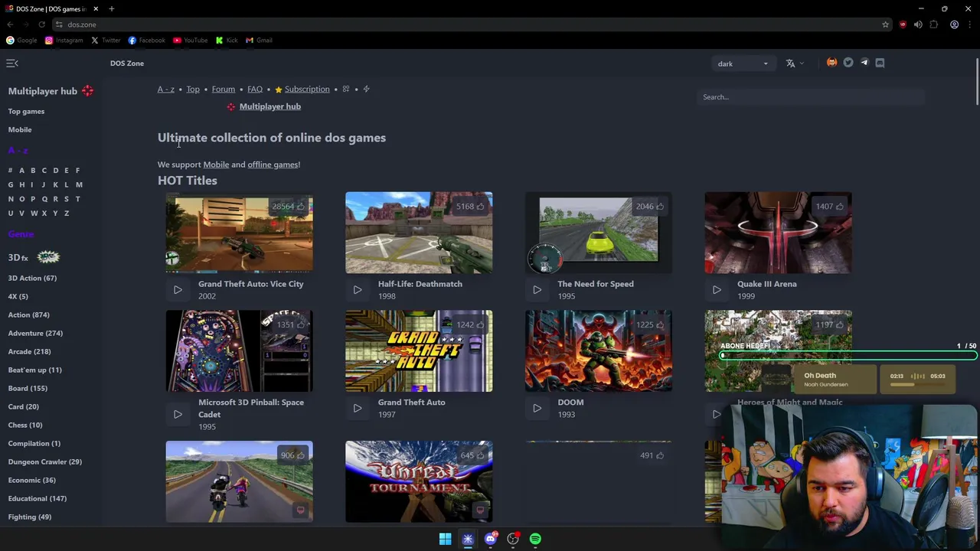Open the 3D Action (67) genre

32,279
